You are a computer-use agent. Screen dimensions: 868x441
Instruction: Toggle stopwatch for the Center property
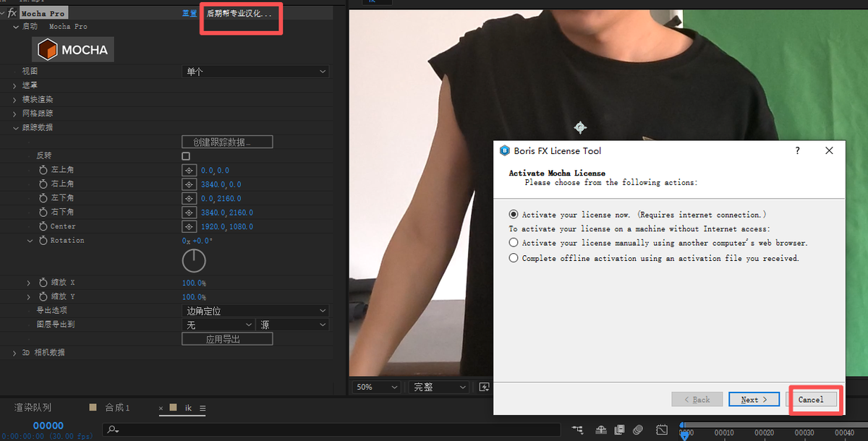click(43, 226)
